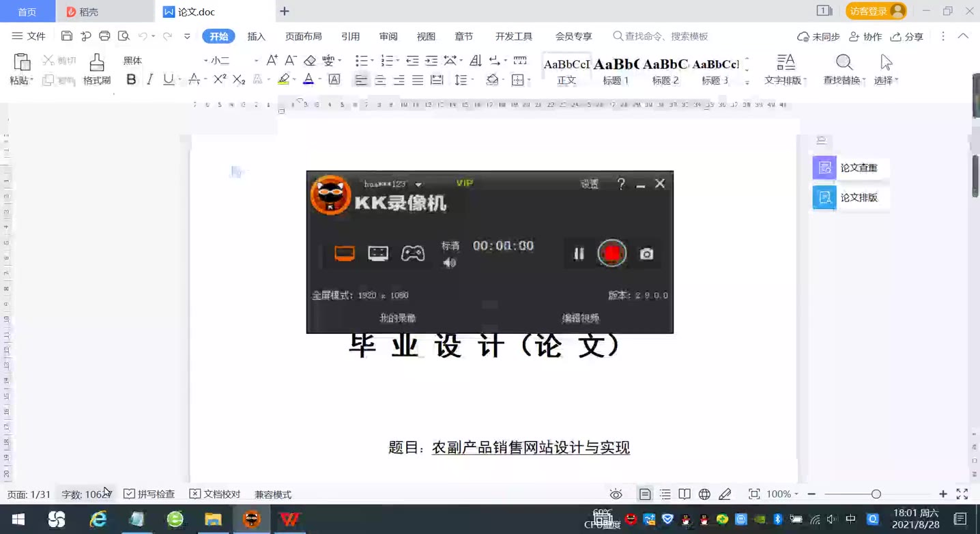
Task: Increase paragraph indent
Action: [431, 61]
